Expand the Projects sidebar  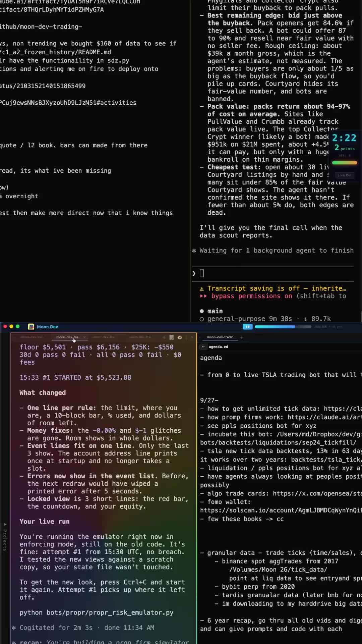coord(5,537)
